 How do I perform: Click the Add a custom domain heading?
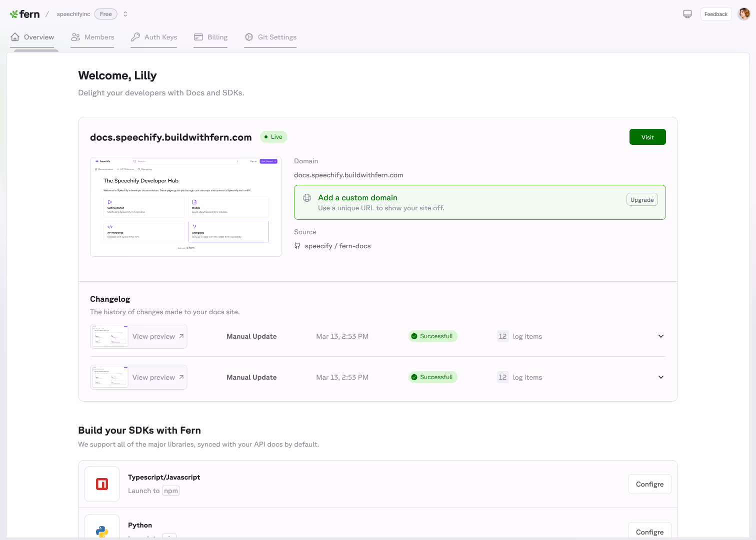tap(357, 198)
